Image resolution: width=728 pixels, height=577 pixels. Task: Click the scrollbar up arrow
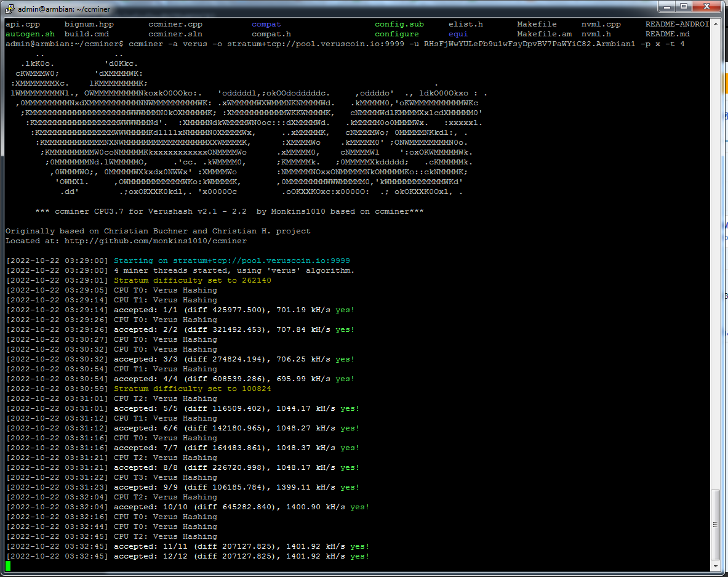coord(715,23)
